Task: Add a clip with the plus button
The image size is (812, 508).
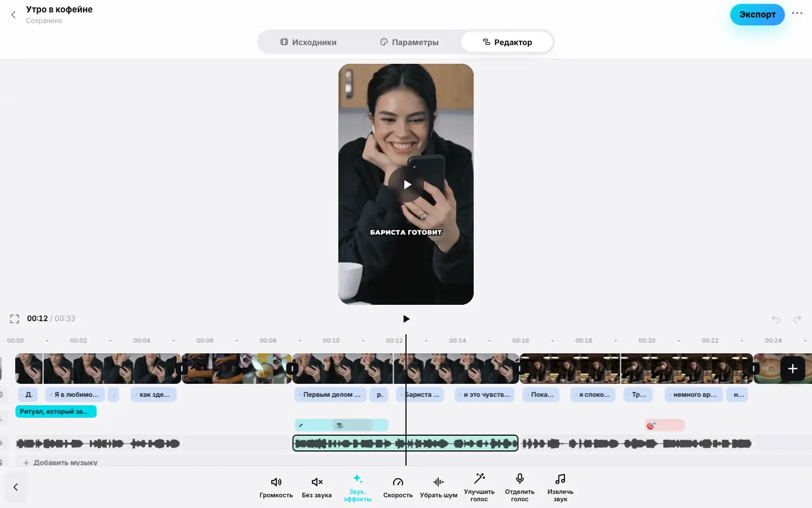Action: [792, 369]
